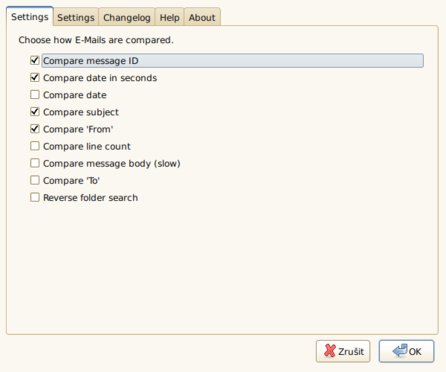This screenshot has width=446, height=372.
Task: Switch to the Help tab
Action: tap(169, 17)
